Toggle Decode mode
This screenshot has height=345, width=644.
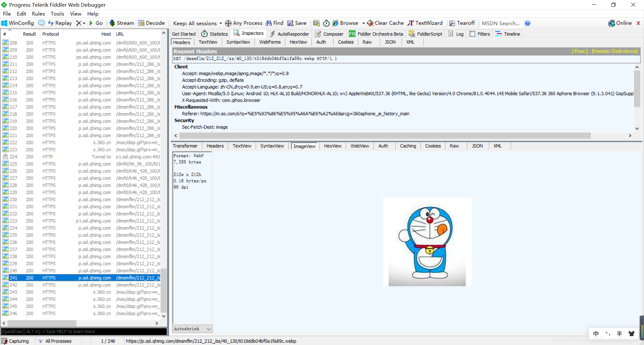152,23
